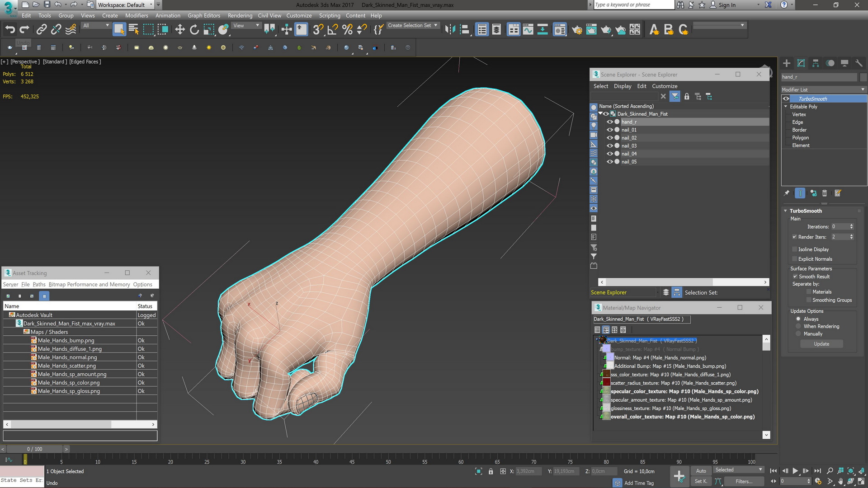Collapse Dark_Skinned_Man_Fist in Scene Explorer

pos(600,114)
